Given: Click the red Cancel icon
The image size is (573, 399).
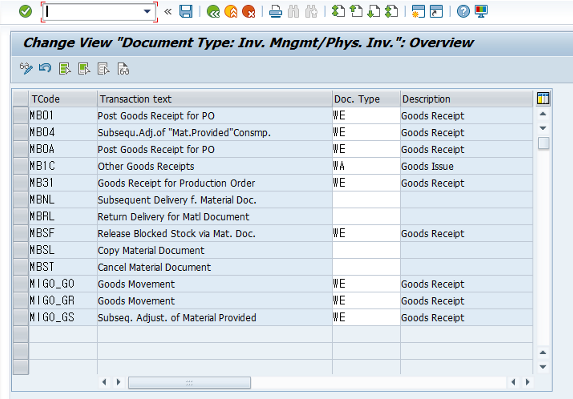Looking at the screenshot, I should (x=248, y=12).
